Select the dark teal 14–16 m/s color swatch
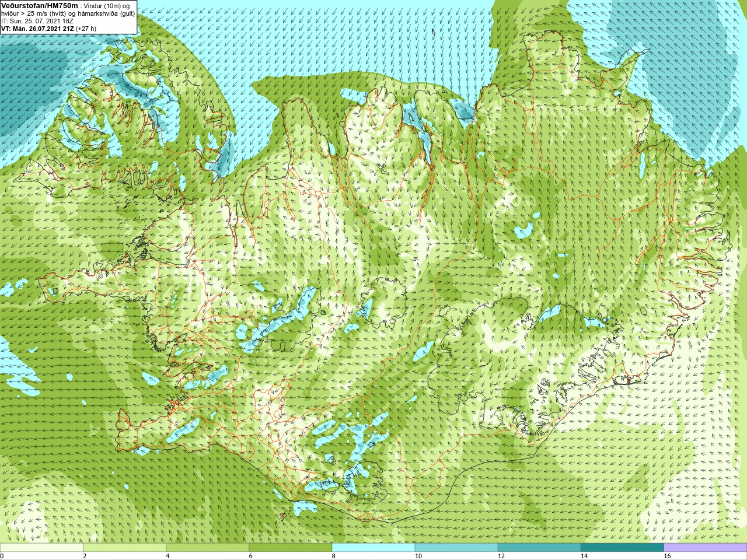Screen dimensions: 747x560 pyautogui.click(x=623, y=548)
